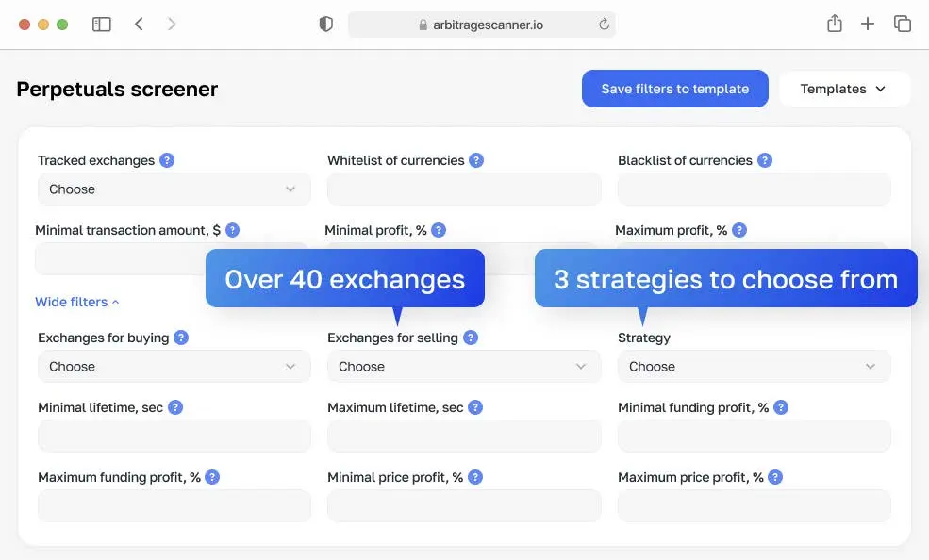This screenshot has width=929, height=560.
Task: Go back using the browser back arrow
Action: 139,25
